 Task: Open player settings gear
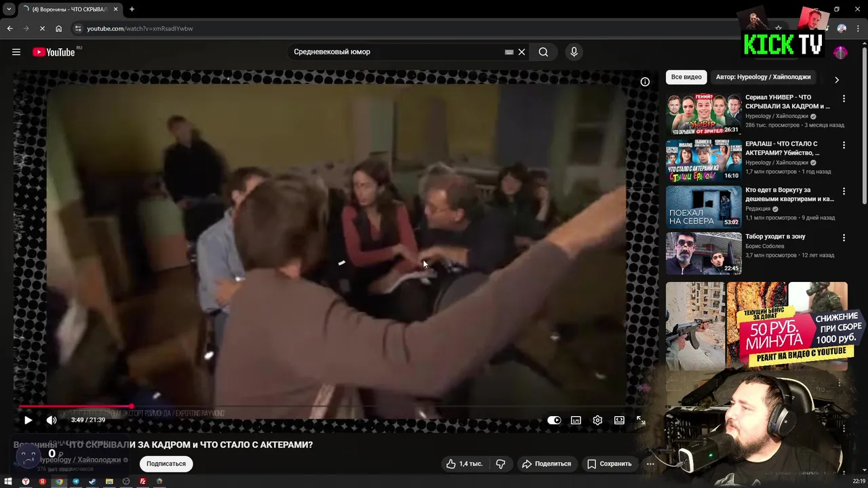click(x=597, y=420)
